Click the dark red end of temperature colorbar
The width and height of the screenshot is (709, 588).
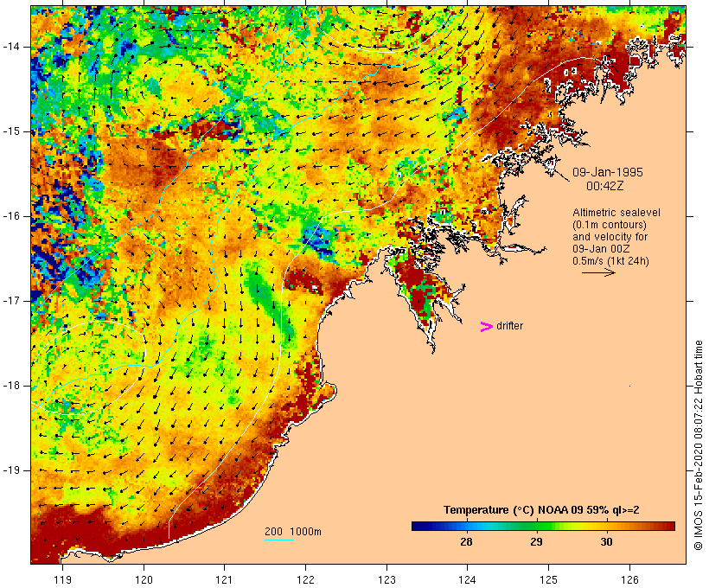tap(668, 526)
